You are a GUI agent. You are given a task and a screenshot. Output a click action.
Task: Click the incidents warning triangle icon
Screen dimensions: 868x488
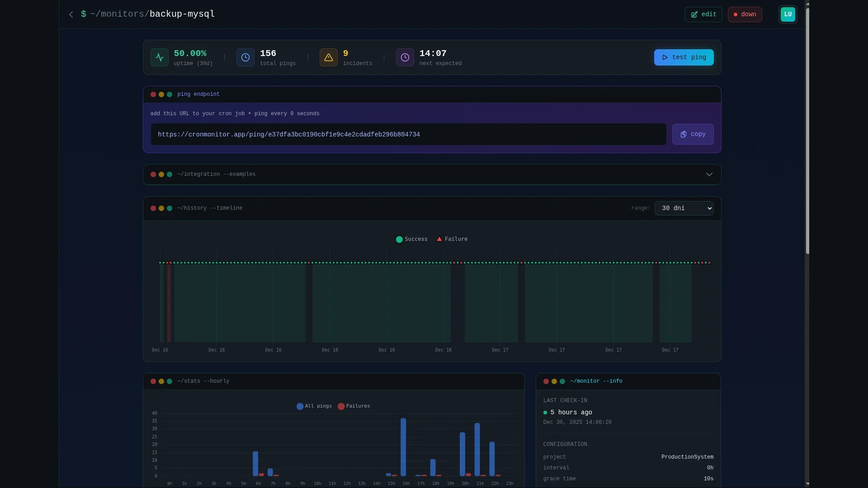click(x=328, y=57)
